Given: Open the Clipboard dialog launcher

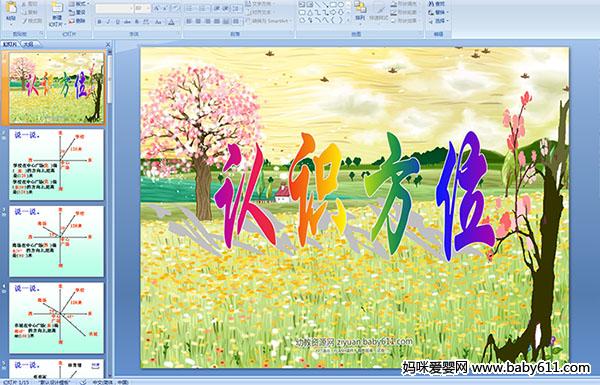Looking at the screenshot, I should click(41, 34).
